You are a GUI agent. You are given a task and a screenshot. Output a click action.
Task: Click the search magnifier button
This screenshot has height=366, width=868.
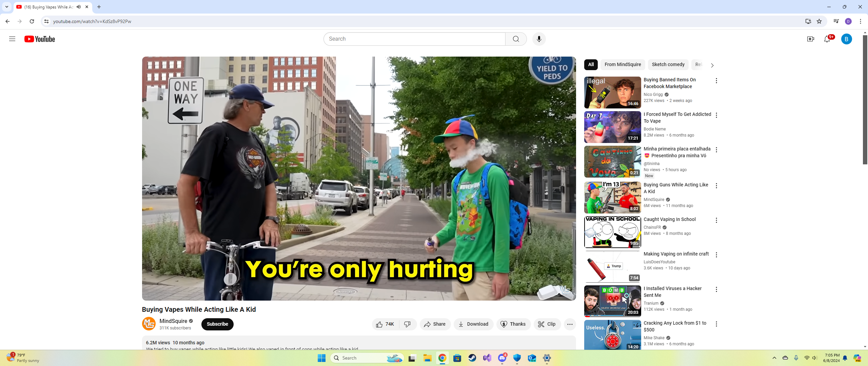pos(516,39)
